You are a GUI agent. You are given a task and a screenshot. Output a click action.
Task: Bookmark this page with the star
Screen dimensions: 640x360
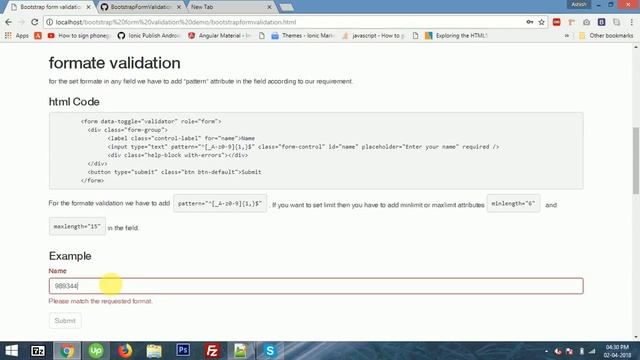coord(541,22)
